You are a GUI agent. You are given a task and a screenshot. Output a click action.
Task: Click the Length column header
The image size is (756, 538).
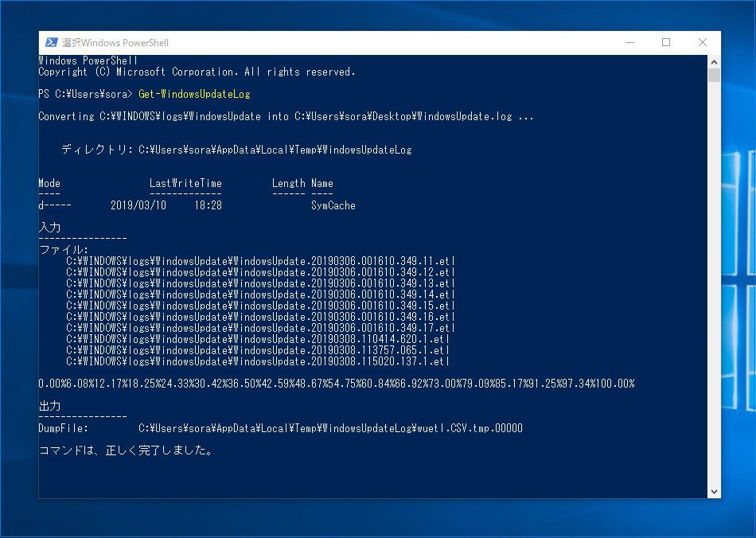pyautogui.click(x=288, y=183)
